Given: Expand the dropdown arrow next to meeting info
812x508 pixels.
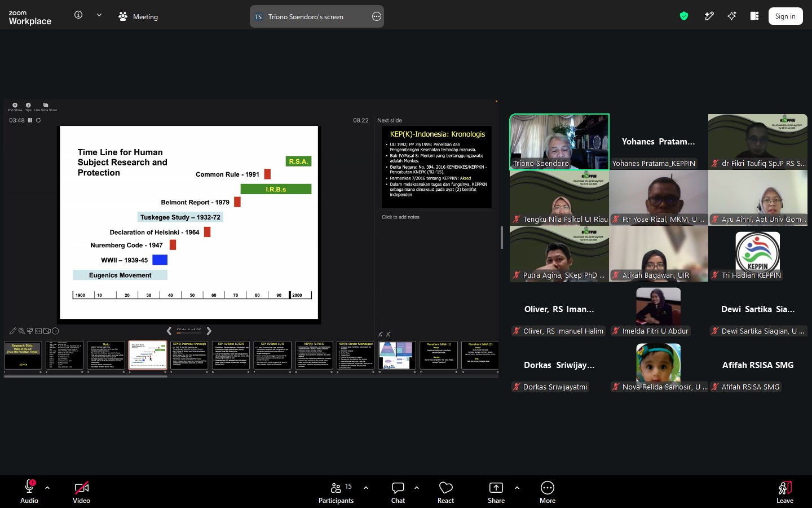Looking at the screenshot, I should click(x=99, y=15).
